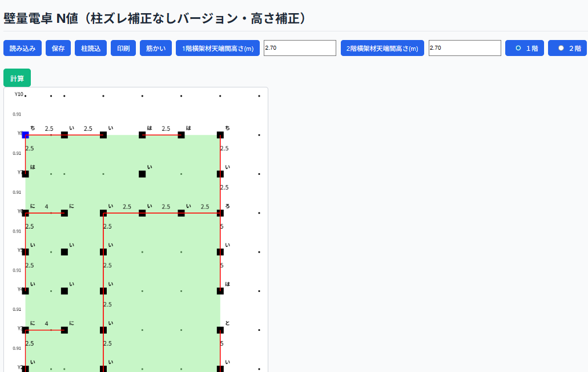
Task: Select the 1階 radio option
Action: coord(525,48)
